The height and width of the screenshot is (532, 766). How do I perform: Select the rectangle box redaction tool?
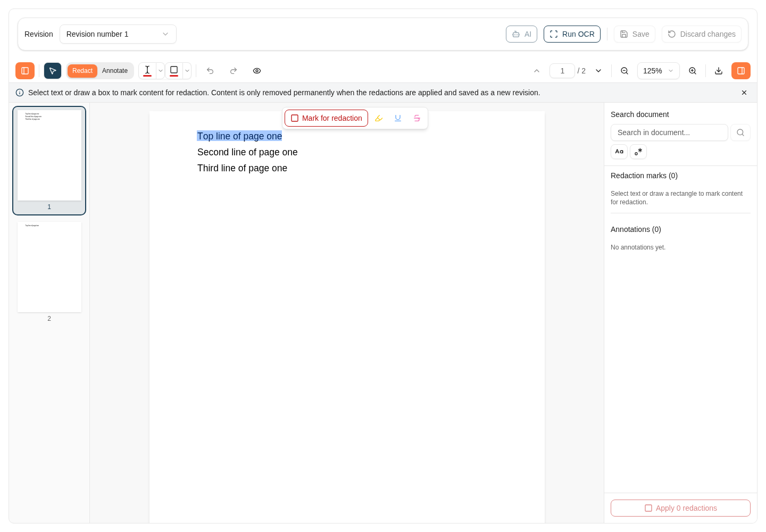point(174,71)
